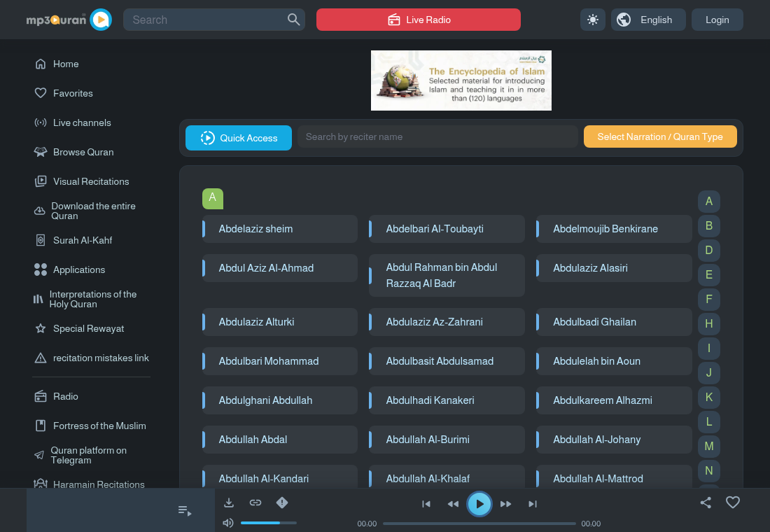Toggle light/dark theme sun icon

click(x=593, y=20)
